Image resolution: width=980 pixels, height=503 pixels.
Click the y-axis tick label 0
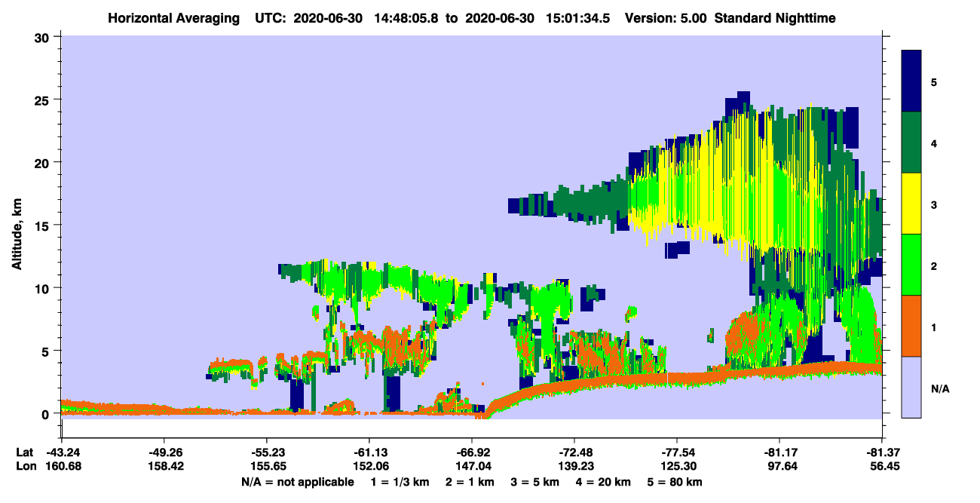click(47, 414)
